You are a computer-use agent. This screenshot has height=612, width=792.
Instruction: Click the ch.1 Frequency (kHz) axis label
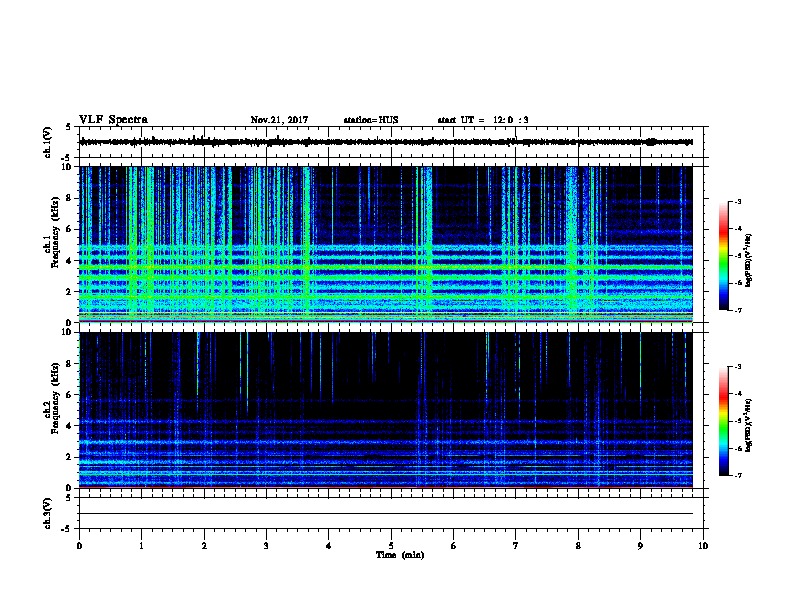pyautogui.click(x=51, y=232)
